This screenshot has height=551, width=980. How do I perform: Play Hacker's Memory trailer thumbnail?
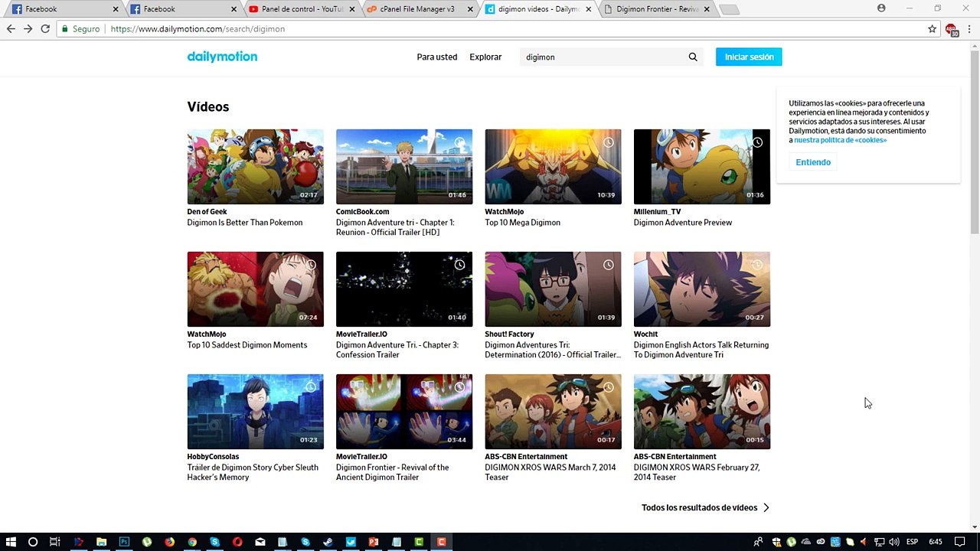pos(255,412)
